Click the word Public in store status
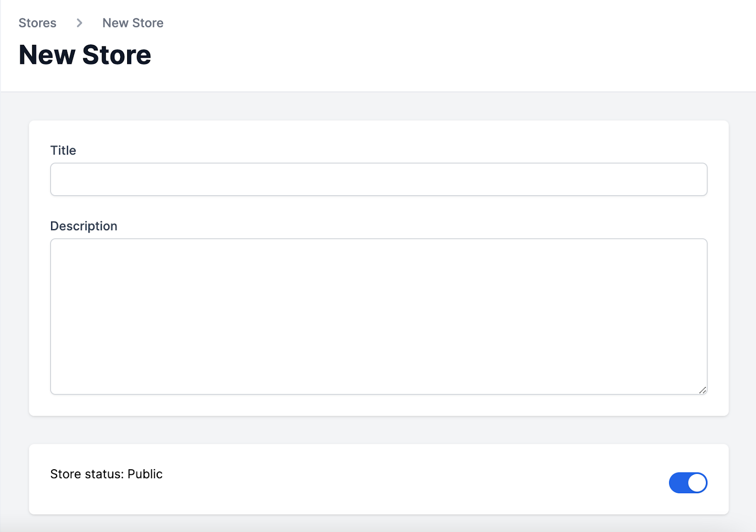This screenshot has height=532, width=756. (x=145, y=474)
